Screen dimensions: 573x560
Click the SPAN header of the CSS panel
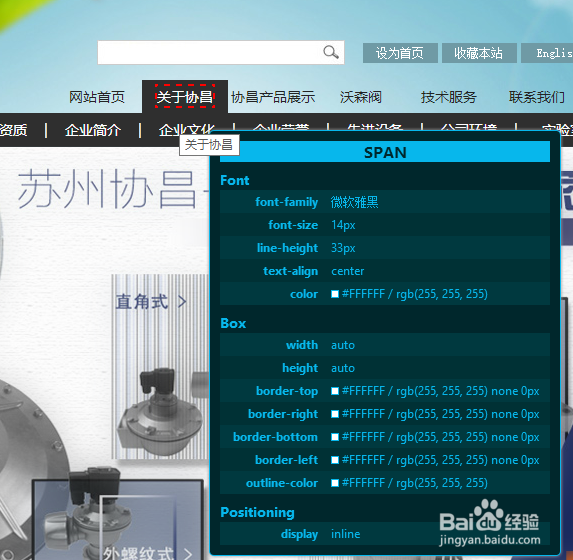click(385, 152)
